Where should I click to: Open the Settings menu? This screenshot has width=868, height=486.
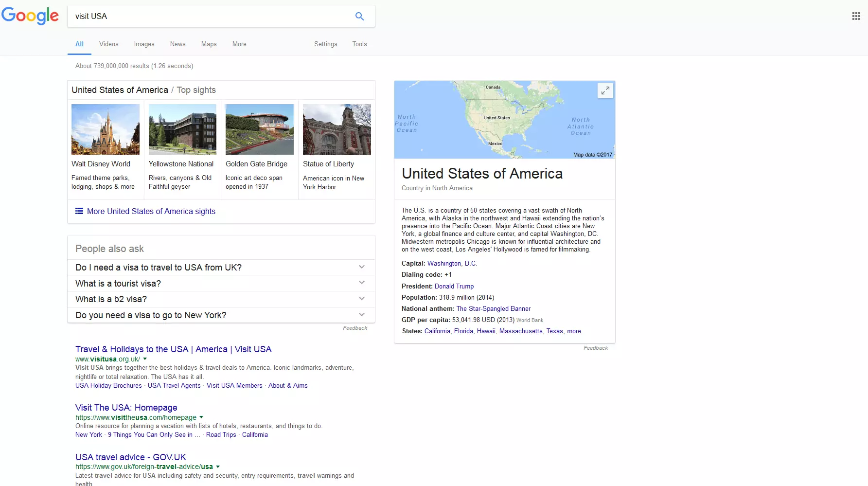[x=325, y=44]
